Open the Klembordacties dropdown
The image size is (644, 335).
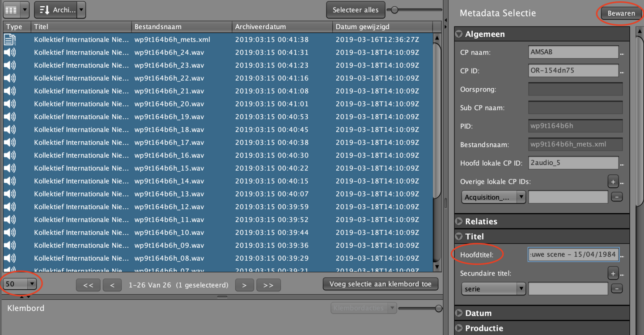364,308
